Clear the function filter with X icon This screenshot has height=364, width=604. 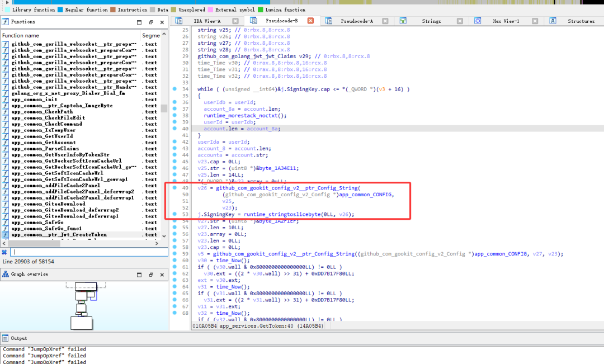point(4,252)
